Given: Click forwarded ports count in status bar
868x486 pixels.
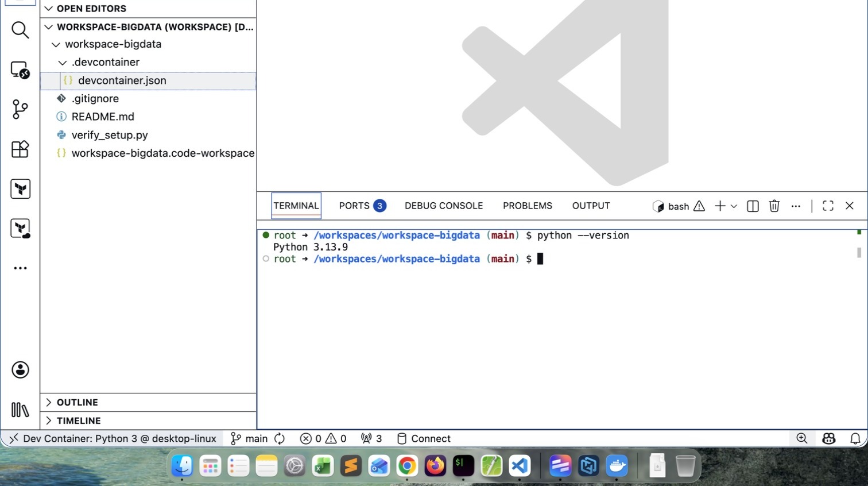Looking at the screenshot, I should pyautogui.click(x=371, y=438).
